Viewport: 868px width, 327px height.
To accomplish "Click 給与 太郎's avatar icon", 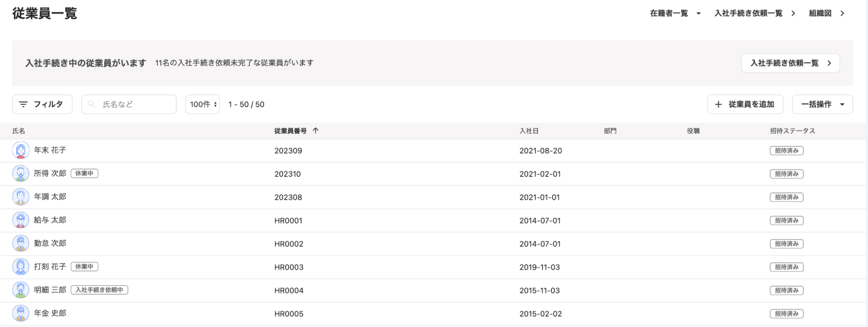I will tap(20, 220).
